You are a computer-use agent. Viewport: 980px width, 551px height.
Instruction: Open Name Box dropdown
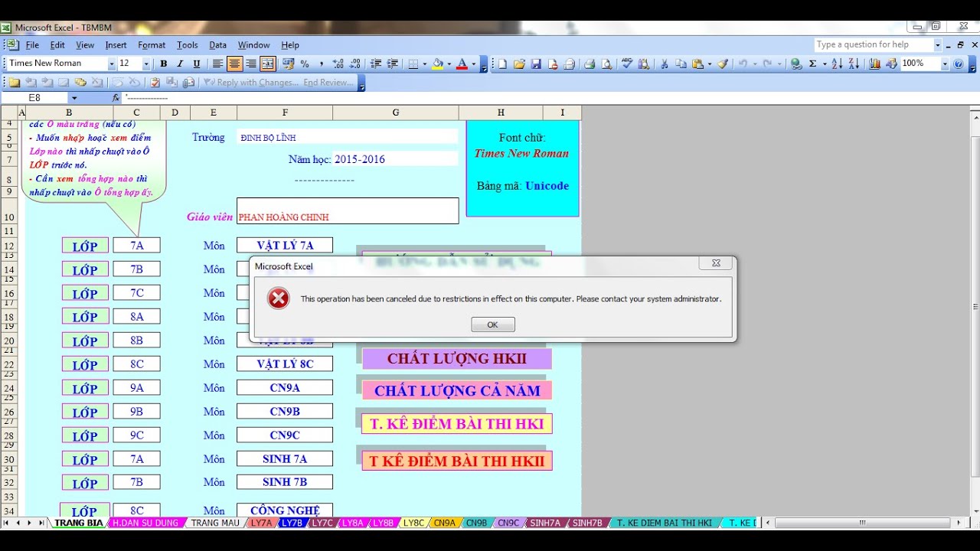point(74,98)
